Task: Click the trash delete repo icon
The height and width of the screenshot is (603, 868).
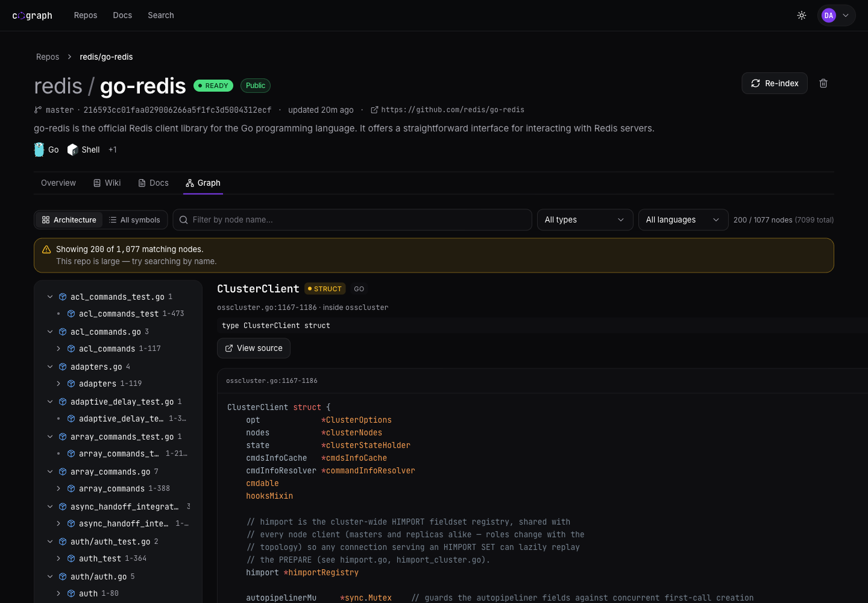Action: point(823,83)
